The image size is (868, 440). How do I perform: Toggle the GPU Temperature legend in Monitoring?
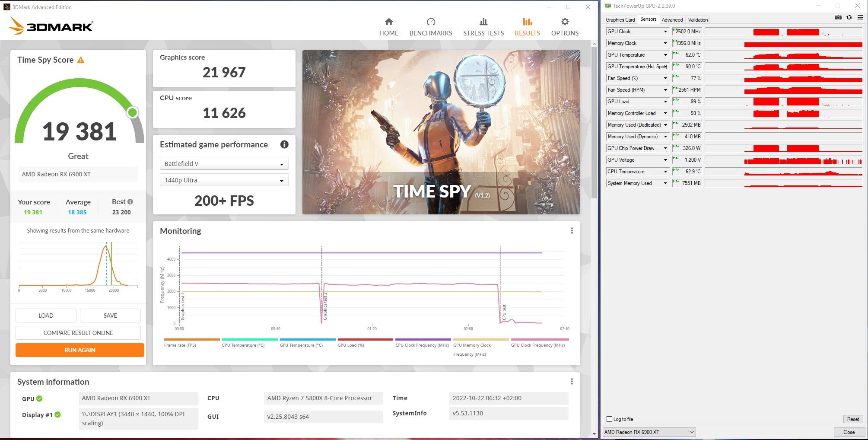point(307,343)
